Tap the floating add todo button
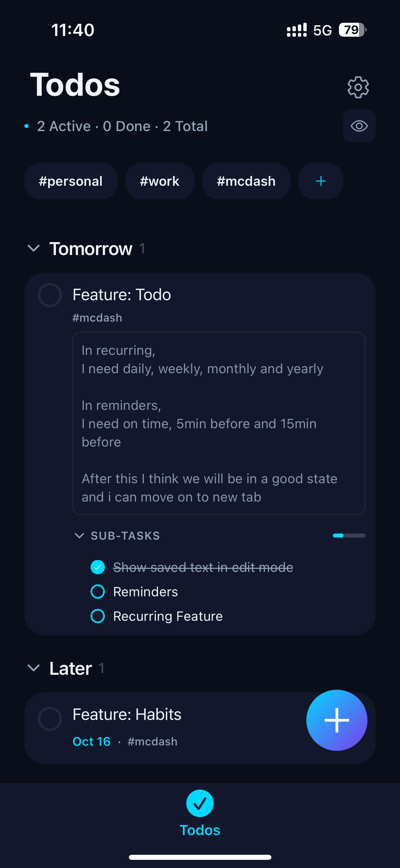This screenshot has width=400, height=868. pyautogui.click(x=337, y=720)
